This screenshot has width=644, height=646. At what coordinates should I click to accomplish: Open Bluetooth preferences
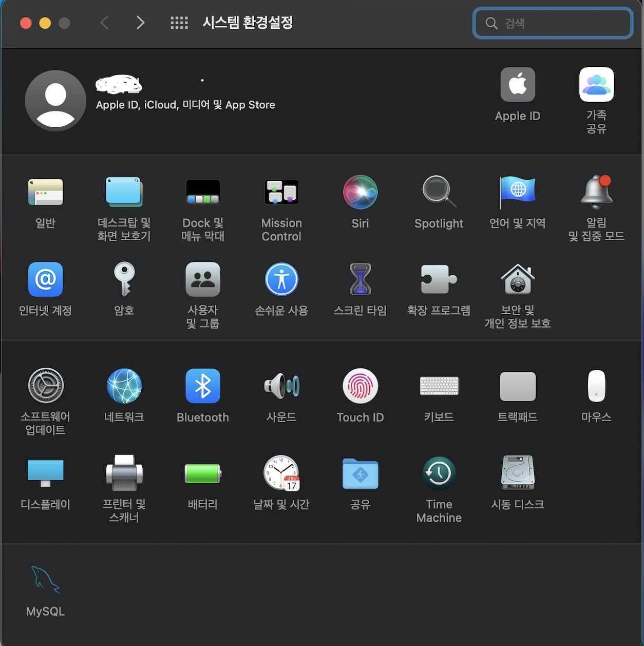[203, 386]
